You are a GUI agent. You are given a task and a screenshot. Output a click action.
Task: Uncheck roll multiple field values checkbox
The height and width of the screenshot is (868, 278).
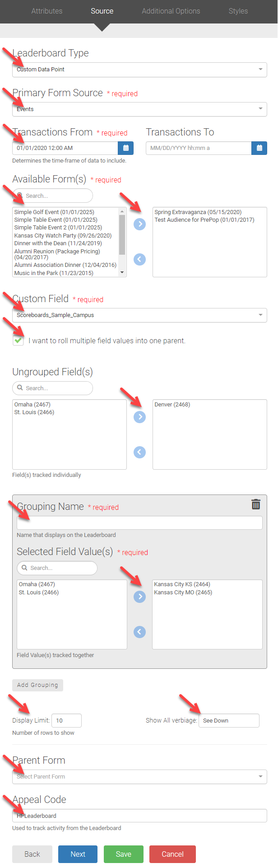(18, 341)
